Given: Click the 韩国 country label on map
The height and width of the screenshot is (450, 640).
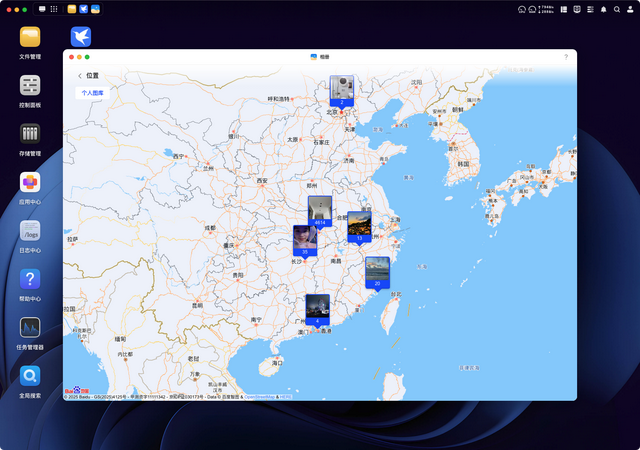Looking at the screenshot, I should [x=463, y=164].
